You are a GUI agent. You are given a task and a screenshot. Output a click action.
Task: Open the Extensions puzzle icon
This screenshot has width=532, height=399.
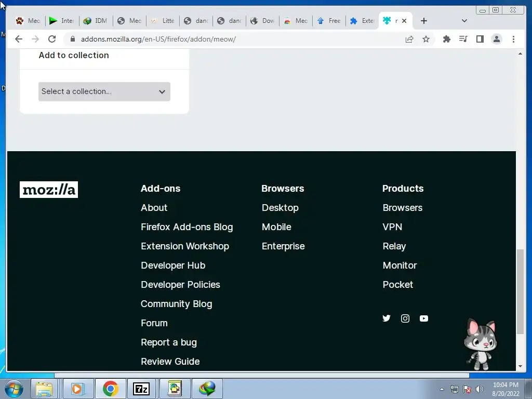[x=446, y=39]
